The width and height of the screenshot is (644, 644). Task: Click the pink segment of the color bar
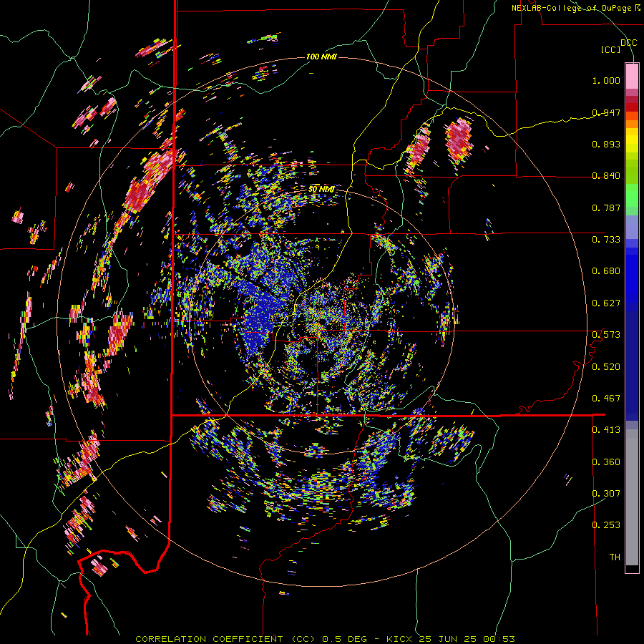(632, 76)
